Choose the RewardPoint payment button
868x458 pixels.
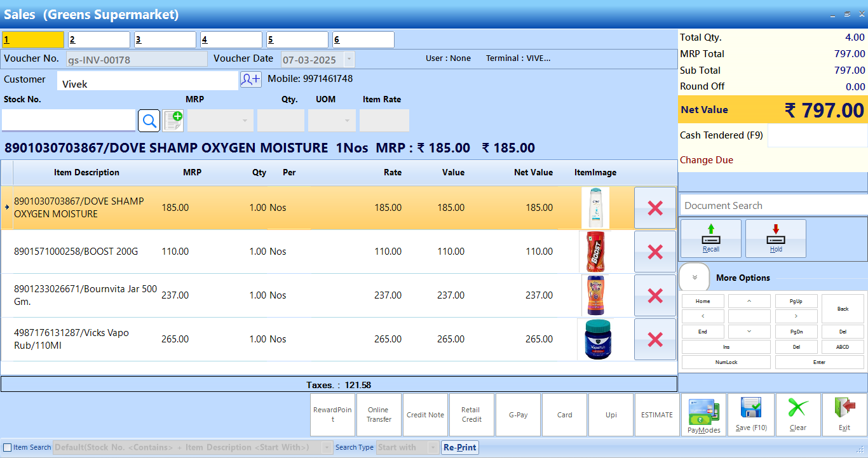click(x=332, y=415)
